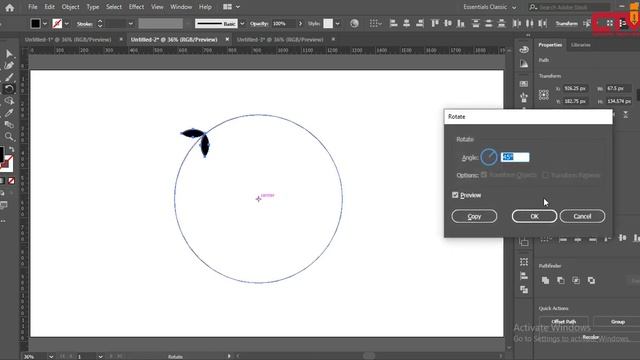This screenshot has width=640, height=360.
Task: Click the Offset Path quick action
Action: click(564, 322)
